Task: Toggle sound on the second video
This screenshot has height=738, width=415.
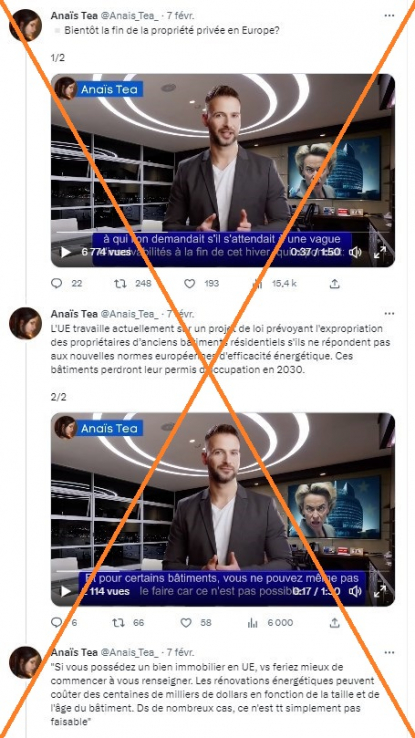Action: click(356, 591)
